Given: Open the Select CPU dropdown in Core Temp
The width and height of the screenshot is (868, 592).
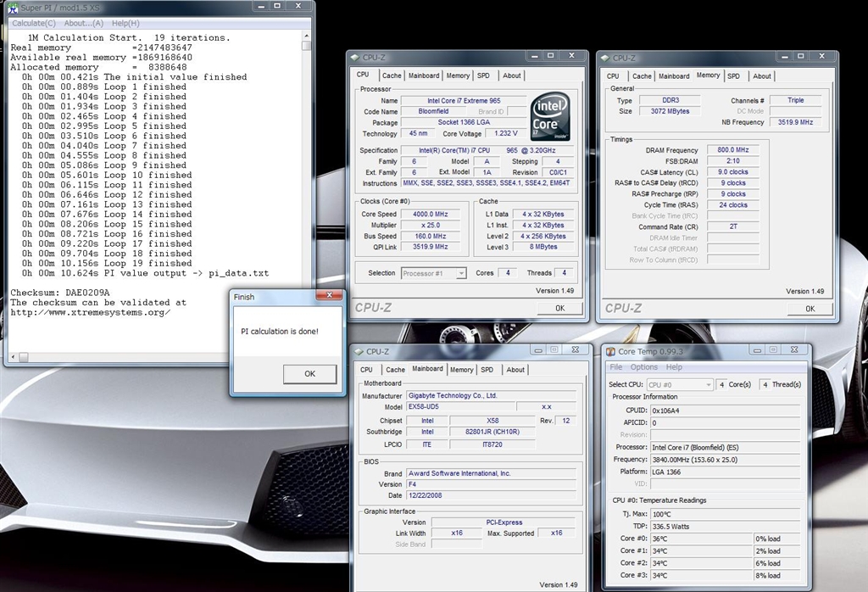Looking at the screenshot, I should point(709,385).
